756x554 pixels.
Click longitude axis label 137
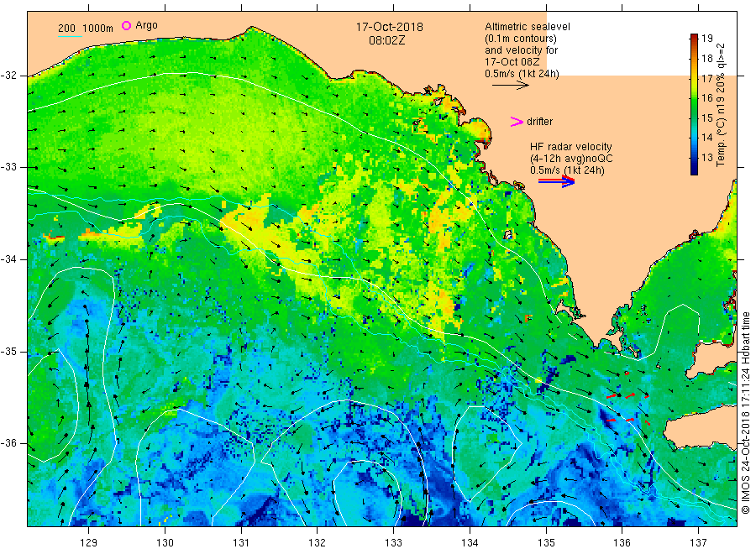point(698,542)
